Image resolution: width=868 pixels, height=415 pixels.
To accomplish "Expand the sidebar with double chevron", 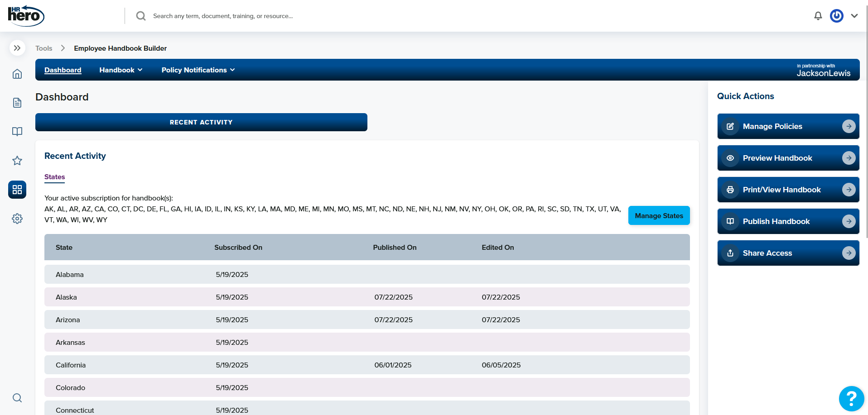I will pyautogui.click(x=17, y=48).
